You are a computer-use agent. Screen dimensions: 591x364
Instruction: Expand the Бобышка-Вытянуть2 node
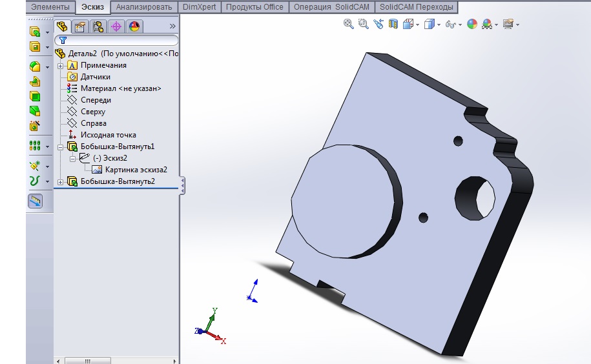tap(60, 182)
